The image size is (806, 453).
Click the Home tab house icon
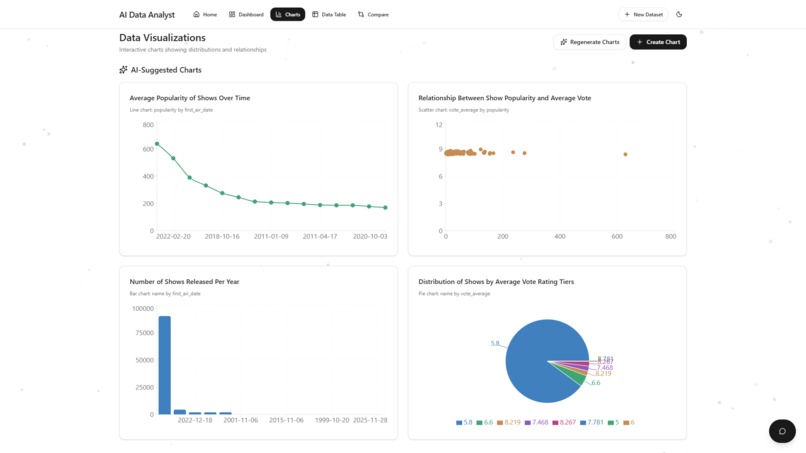[196, 14]
